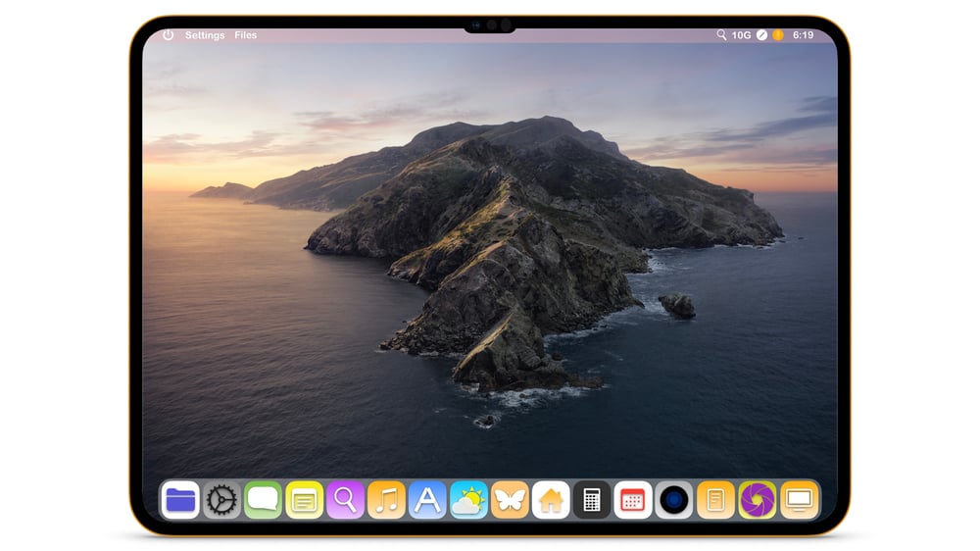
Task: Launch the purple aperture shutter app
Action: pyautogui.click(x=757, y=500)
